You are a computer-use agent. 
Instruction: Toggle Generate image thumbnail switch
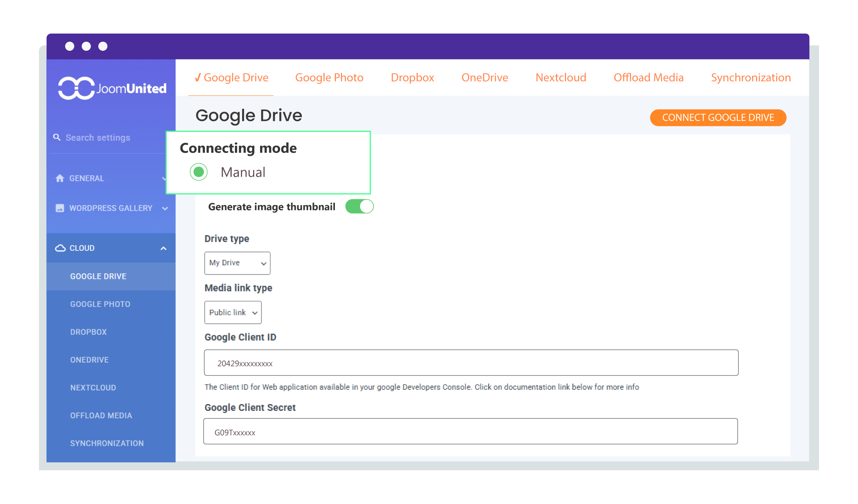(359, 206)
